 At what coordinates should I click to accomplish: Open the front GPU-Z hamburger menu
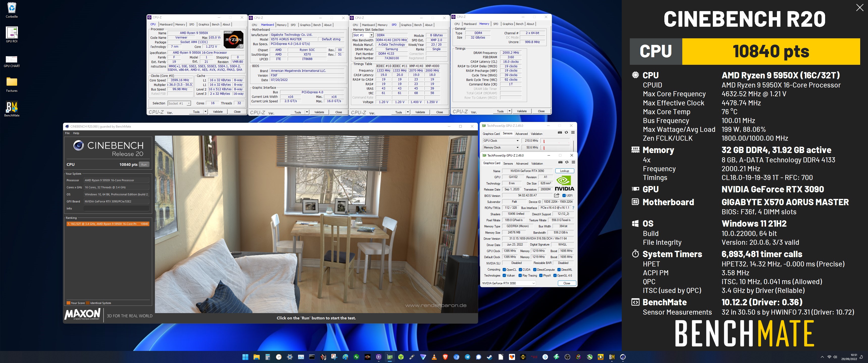click(x=573, y=162)
